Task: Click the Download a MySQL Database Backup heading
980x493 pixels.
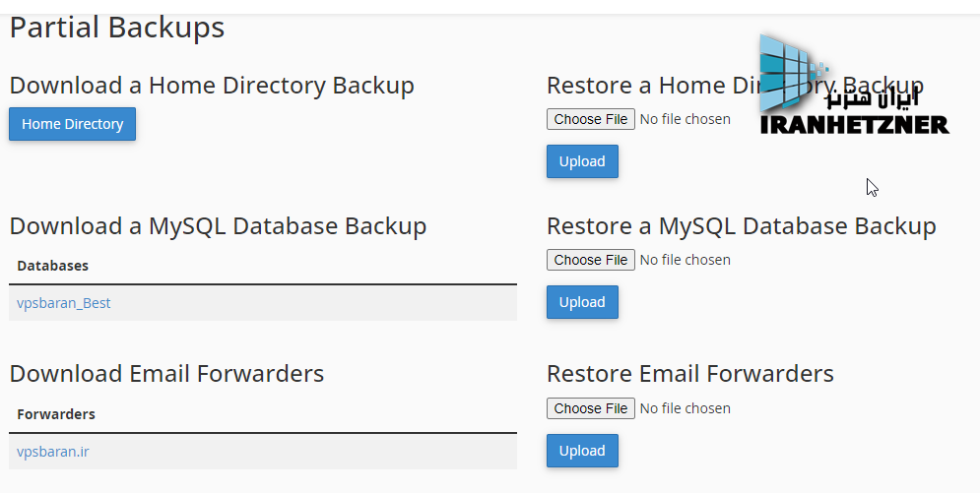Action: pyautogui.click(x=218, y=226)
